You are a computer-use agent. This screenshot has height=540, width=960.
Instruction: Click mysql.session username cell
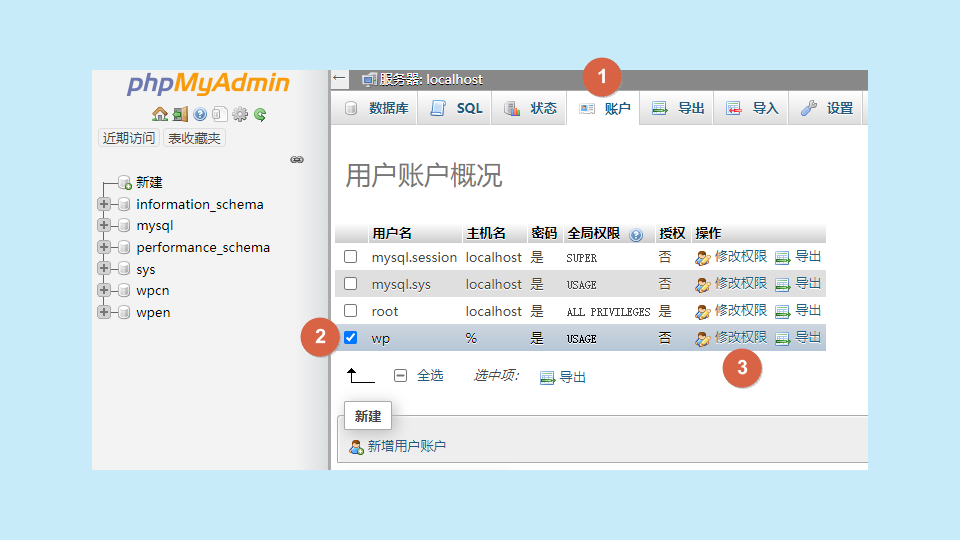[414, 258]
